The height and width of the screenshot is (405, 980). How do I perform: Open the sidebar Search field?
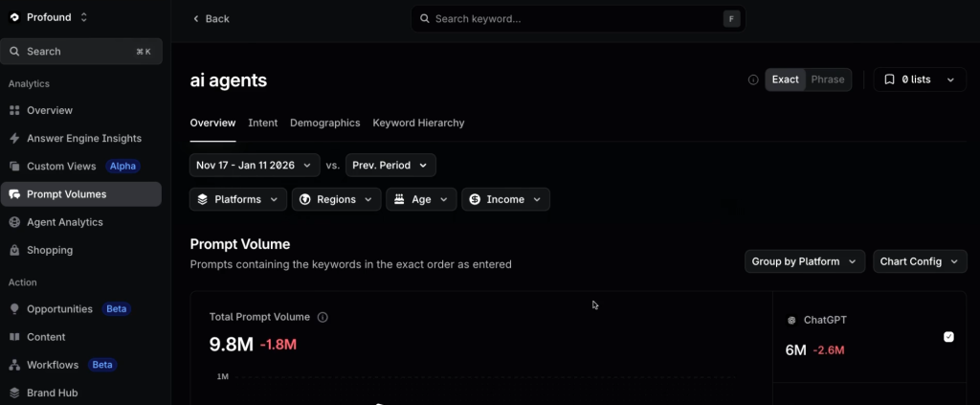click(81, 52)
